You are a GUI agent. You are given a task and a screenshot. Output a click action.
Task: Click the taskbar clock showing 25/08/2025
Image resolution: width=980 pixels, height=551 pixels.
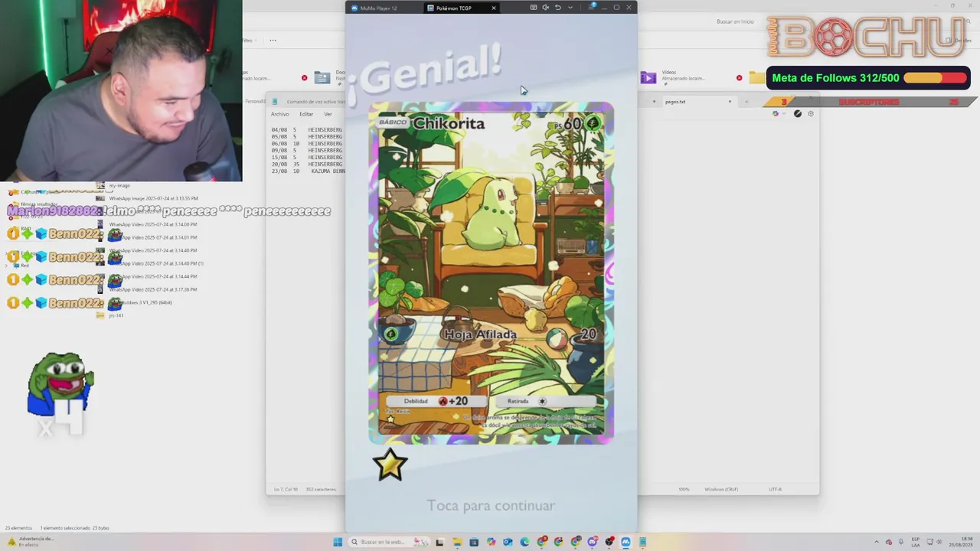pos(961,542)
